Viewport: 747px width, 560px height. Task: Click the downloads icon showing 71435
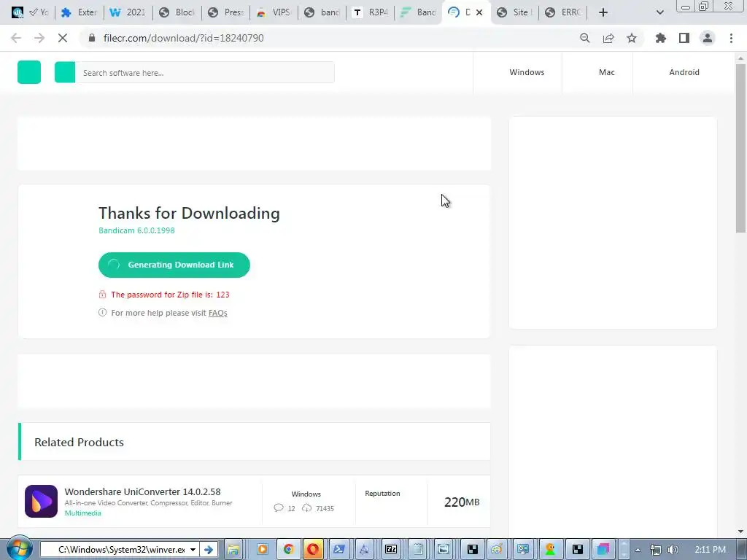tap(307, 508)
